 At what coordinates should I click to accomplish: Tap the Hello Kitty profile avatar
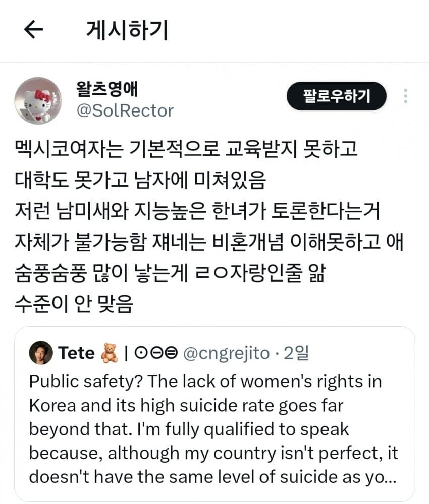38,100
